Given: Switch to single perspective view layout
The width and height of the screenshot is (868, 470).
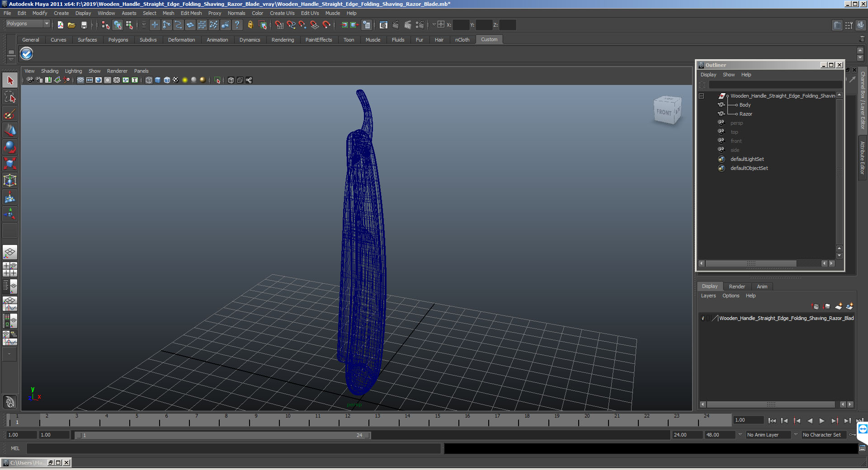Looking at the screenshot, I should (10, 252).
